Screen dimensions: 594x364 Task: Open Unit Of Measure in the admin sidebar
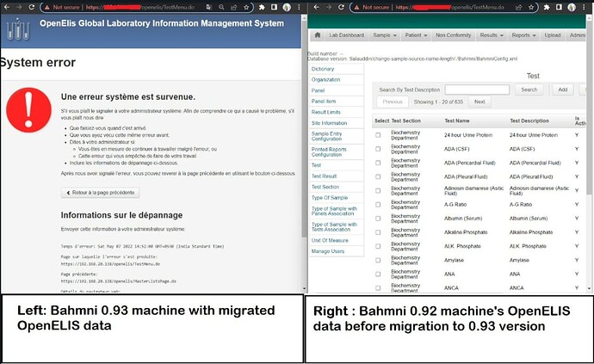330,241
